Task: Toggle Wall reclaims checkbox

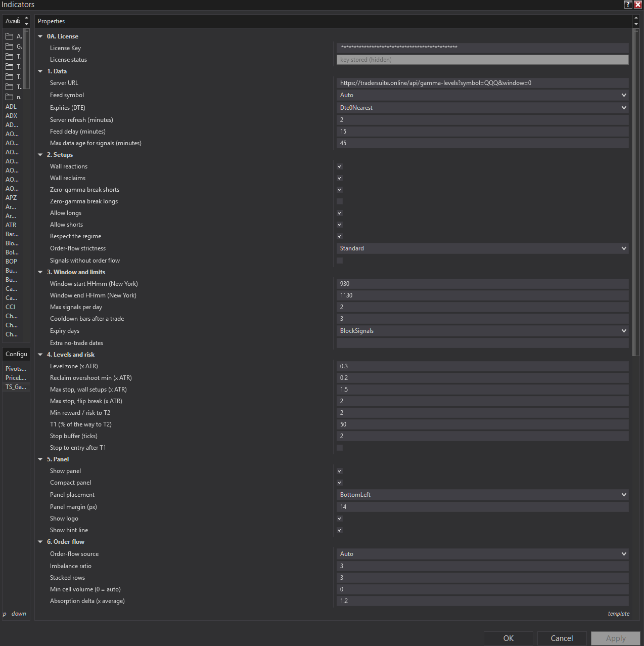Action: [x=340, y=178]
